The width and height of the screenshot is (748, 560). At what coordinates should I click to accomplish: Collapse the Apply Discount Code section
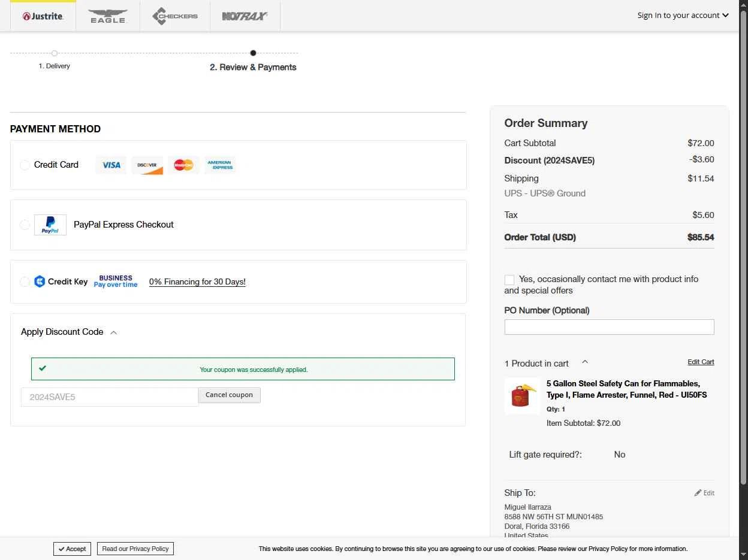click(x=69, y=332)
